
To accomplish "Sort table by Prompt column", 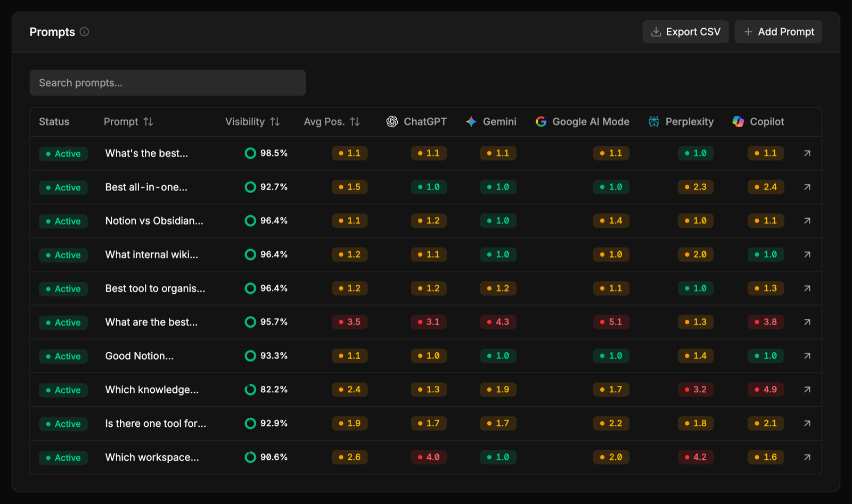I will tap(128, 122).
